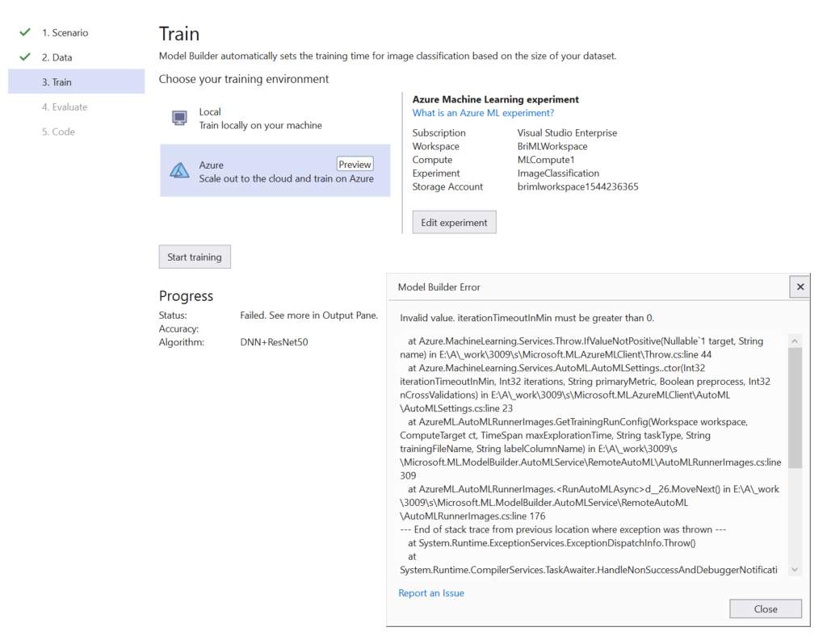Open 'What is an Azure ML experiment?' link
Screen dimensions: 827x644
click(483, 113)
